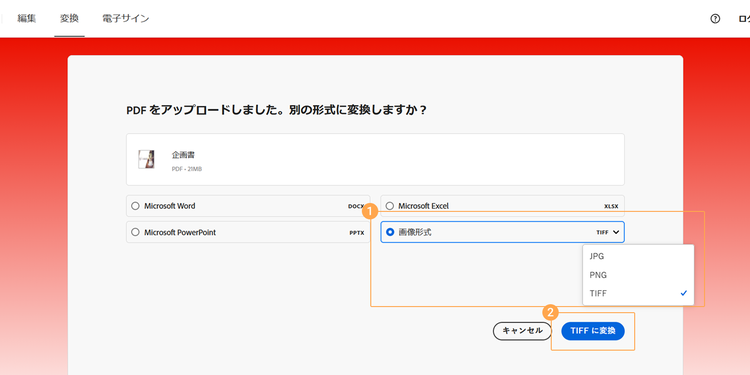Switch to the 変換 tab
Viewport: 750px width, 375px height.
click(69, 19)
